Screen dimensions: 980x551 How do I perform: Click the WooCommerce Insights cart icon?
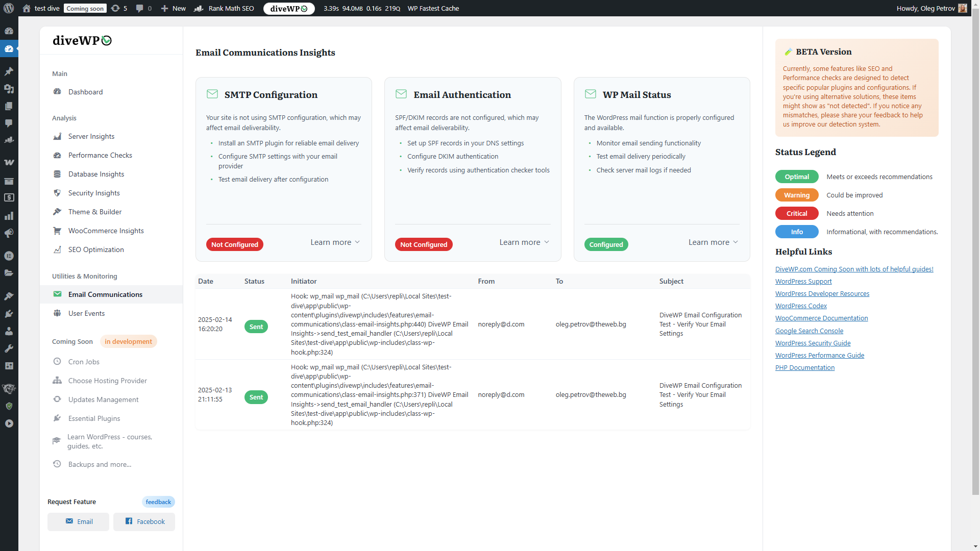point(57,231)
